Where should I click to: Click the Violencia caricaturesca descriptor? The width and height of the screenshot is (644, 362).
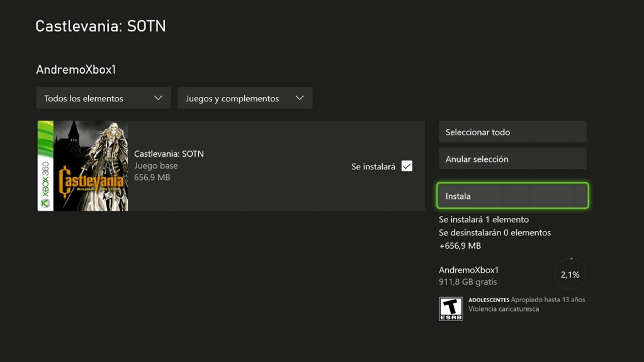(x=504, y=309)
